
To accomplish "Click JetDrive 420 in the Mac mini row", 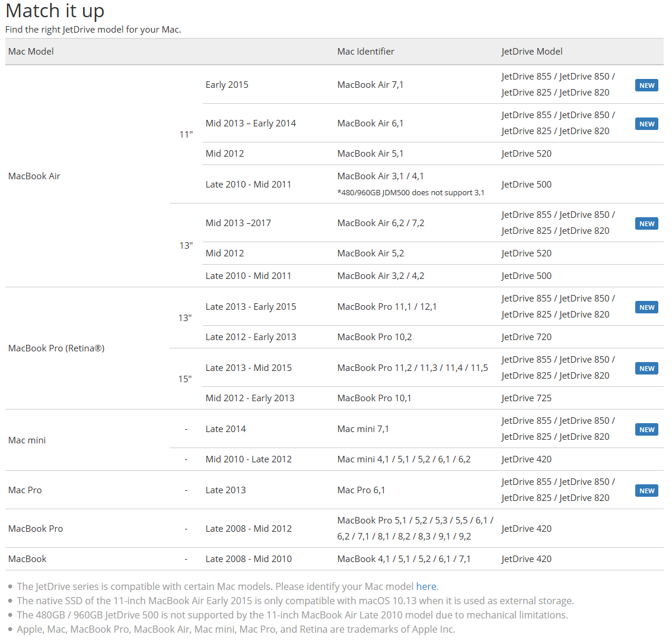I will tap(527, 459).
